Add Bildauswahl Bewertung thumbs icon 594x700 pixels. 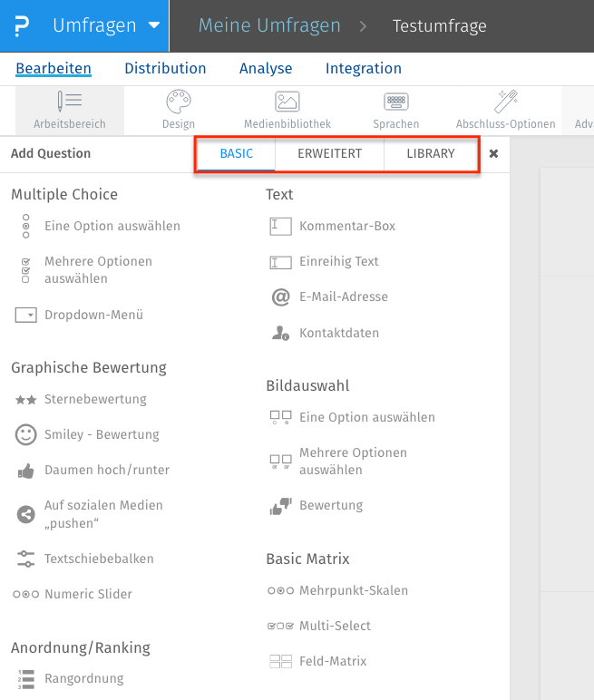point(280,506)
